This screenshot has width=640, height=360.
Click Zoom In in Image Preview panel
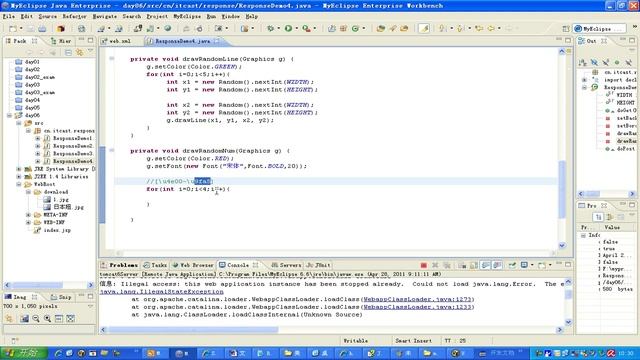pos(47,318)
